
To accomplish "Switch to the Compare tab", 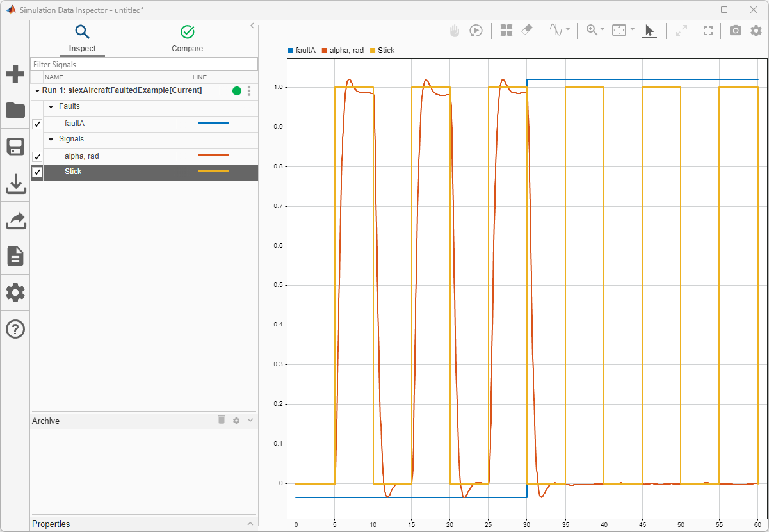I will tap(187, 38).
